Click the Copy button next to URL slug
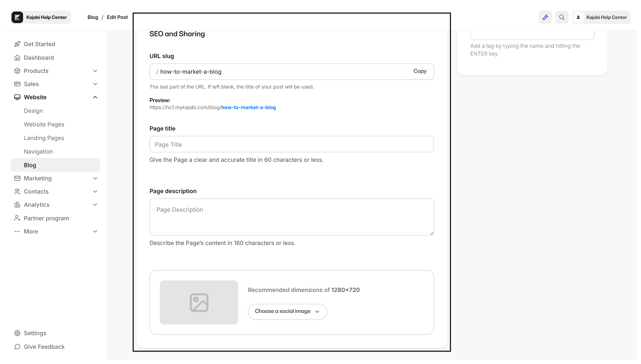 coord(420,71)
